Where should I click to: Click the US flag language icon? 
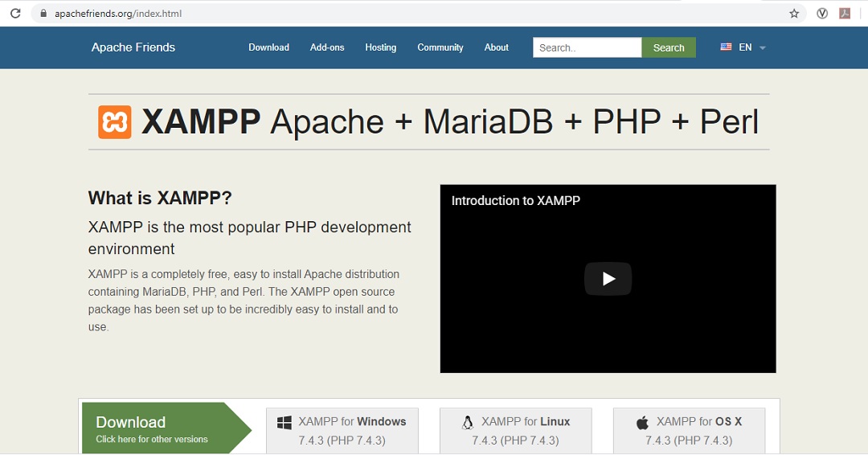(x=726, y=47)
